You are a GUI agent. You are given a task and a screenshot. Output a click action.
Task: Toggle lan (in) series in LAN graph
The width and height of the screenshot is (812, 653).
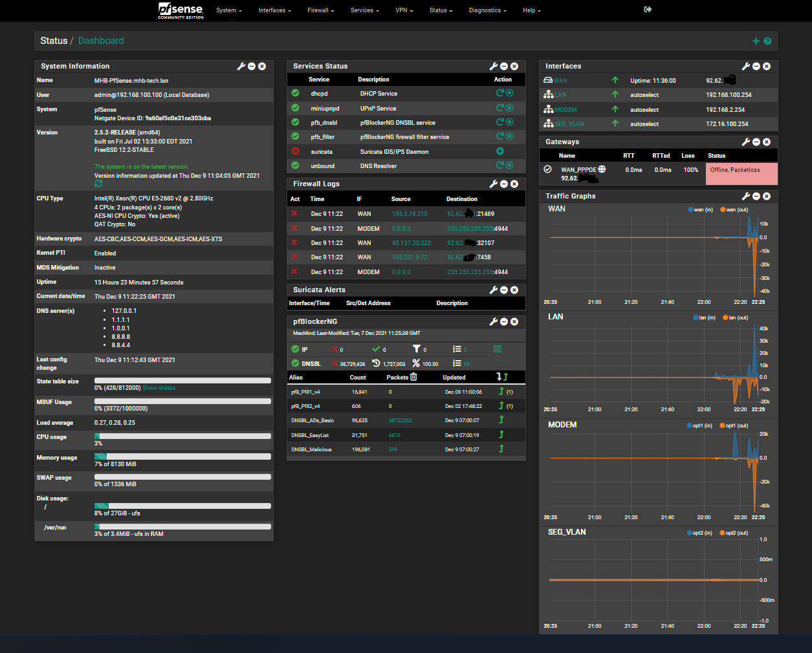click(x=704, y=317)
